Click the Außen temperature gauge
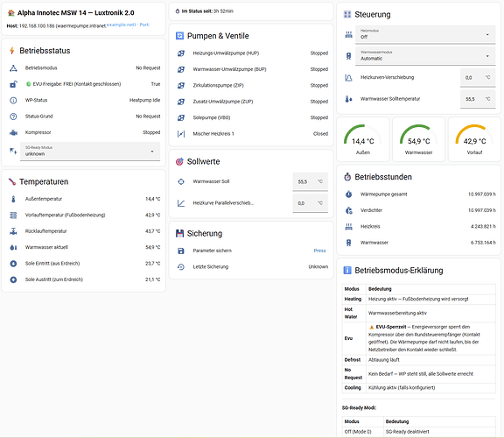The height and width of the screenshot is (438, 504). pos(363,139)
